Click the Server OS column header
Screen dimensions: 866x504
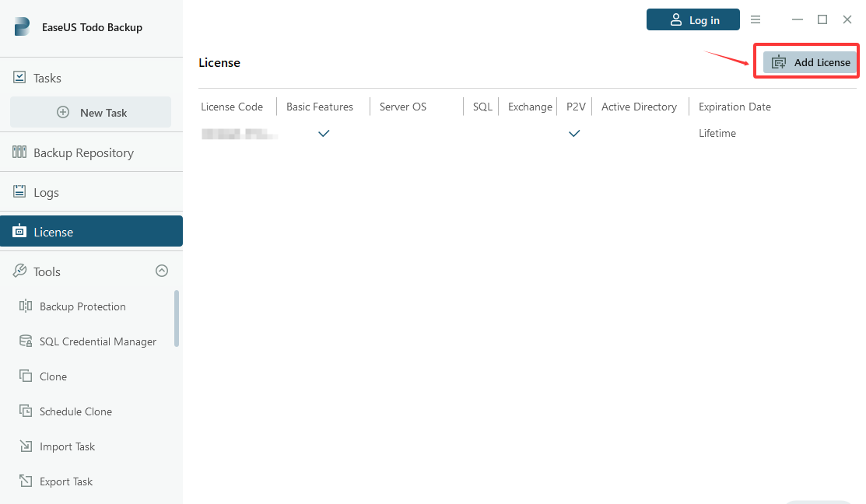point(403,107)
